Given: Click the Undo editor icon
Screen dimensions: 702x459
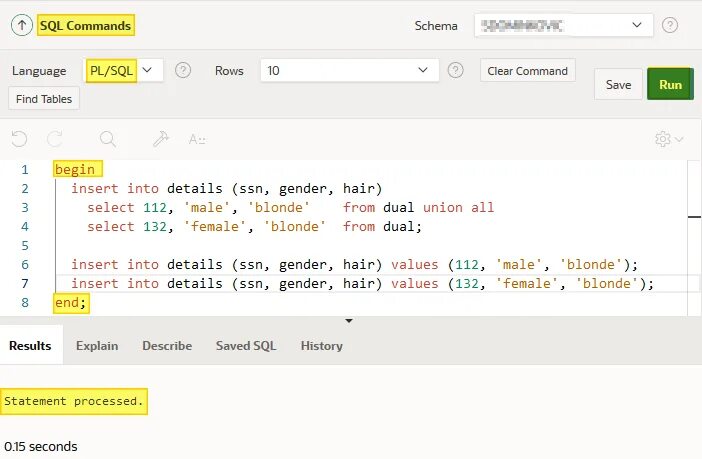Looking at the screenshot, I should point(19,139).
